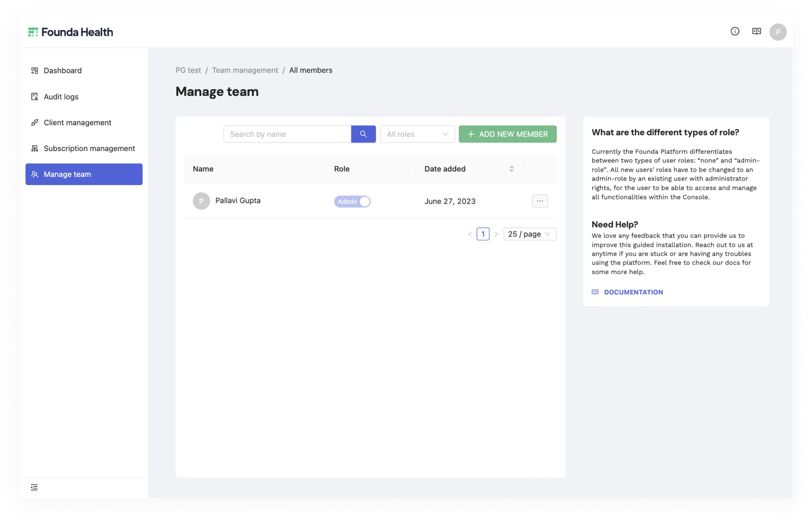The width and height of the screenshot is (812, 523).
Task: Open Dashboard in the sidebar
Action: pyautogui.click(x=84, y=70)
